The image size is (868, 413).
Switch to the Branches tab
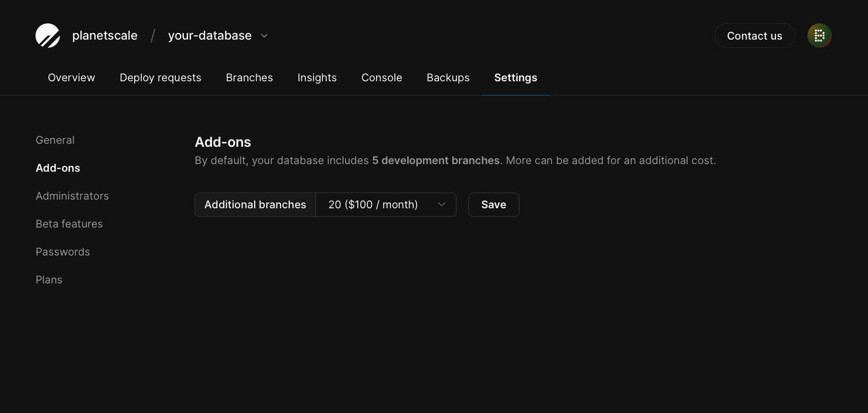(x=249, y=78)
